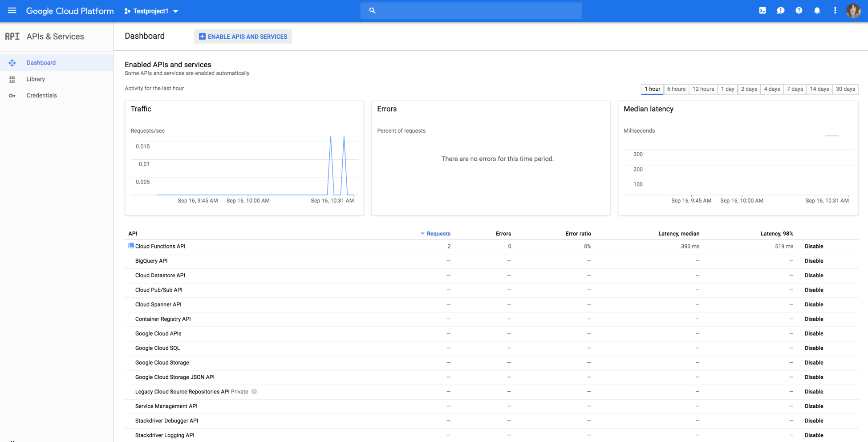Viewport: 868px width, 442px height.
Task: Disable the Cloud Pub/Sub API
Action: [814, 290]
